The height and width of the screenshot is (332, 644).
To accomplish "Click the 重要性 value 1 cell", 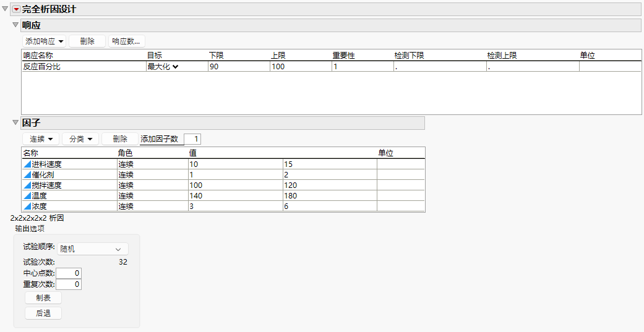I will click(363, 67).
